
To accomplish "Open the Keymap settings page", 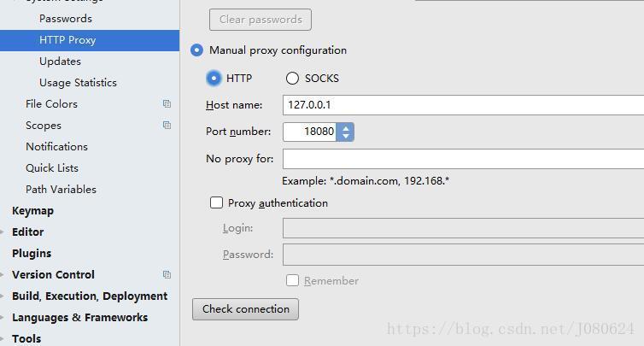I will (x=32, y=211).
